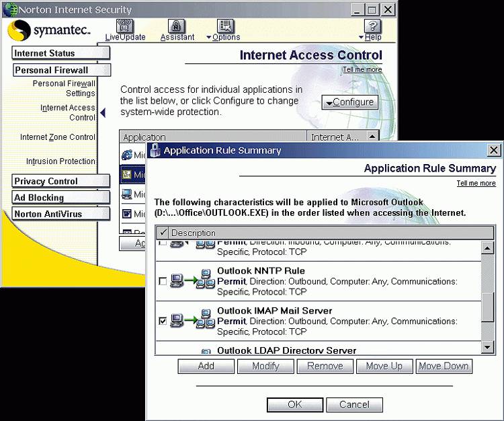Click the Remove rule button
504x421 pixels.
[325, 366]
